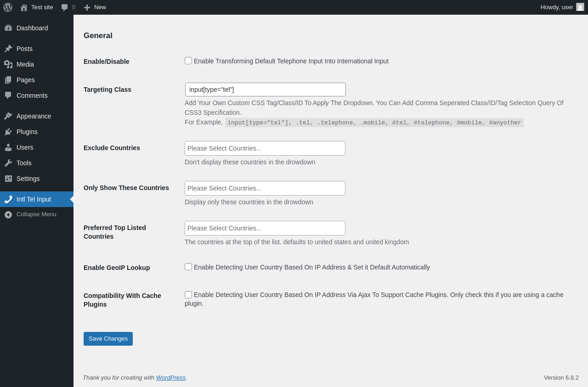Screen dimensions: 588x387
Task: Click the Appearance paintbrush icon
Action: point(8,116)
